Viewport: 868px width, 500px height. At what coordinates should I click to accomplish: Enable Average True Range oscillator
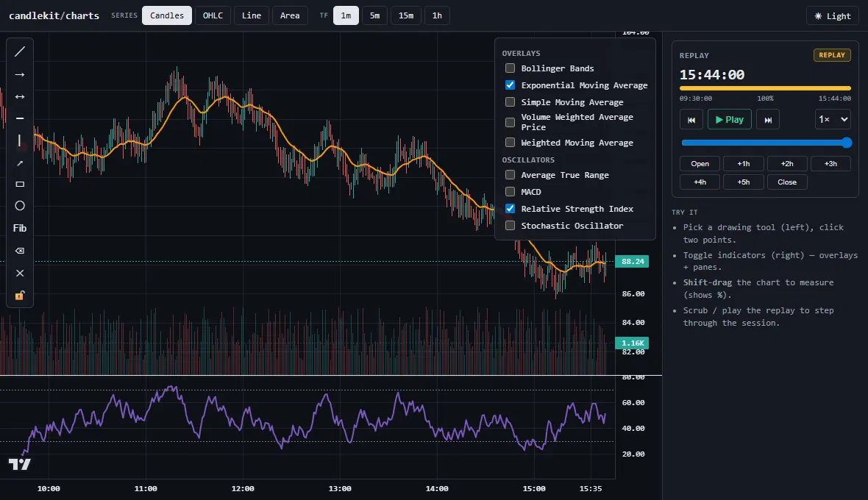[x=510, y=175]
